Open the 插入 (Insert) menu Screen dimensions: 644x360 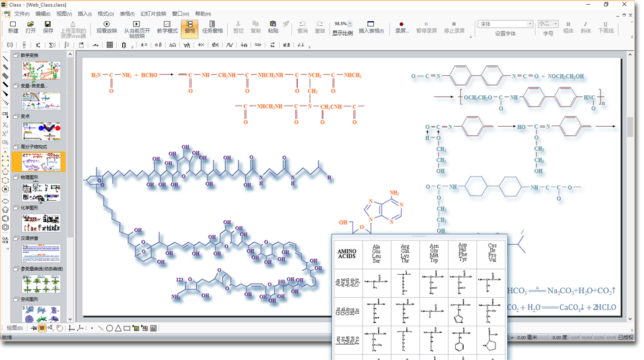85,14
